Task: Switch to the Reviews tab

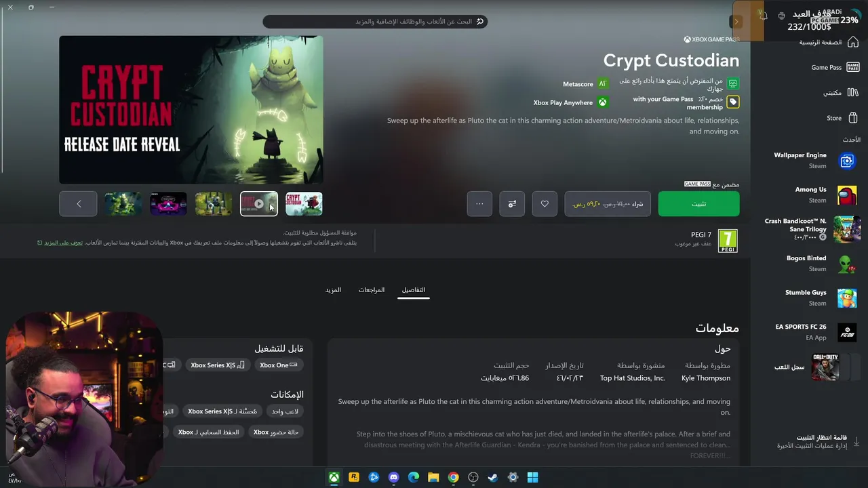Action: (372, 290)
